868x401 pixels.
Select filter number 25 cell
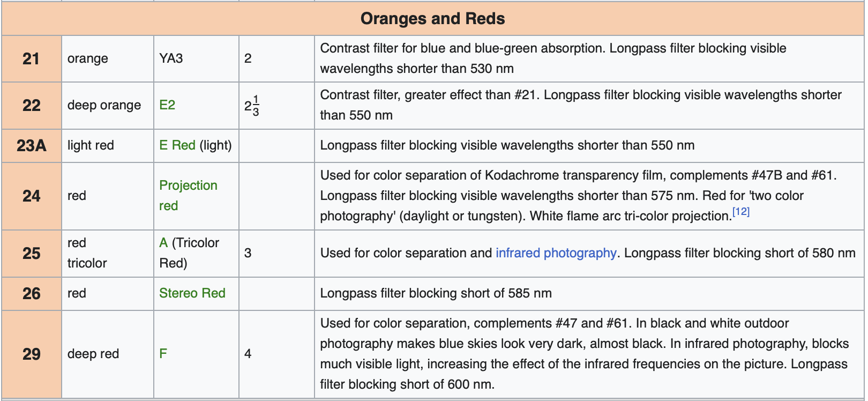(32, 254)
